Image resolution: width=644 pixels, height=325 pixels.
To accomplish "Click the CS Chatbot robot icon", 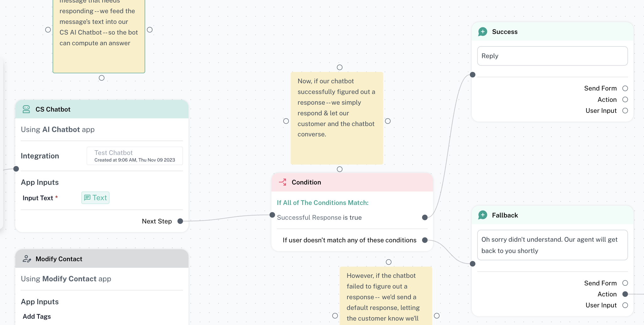I will 26,109.
